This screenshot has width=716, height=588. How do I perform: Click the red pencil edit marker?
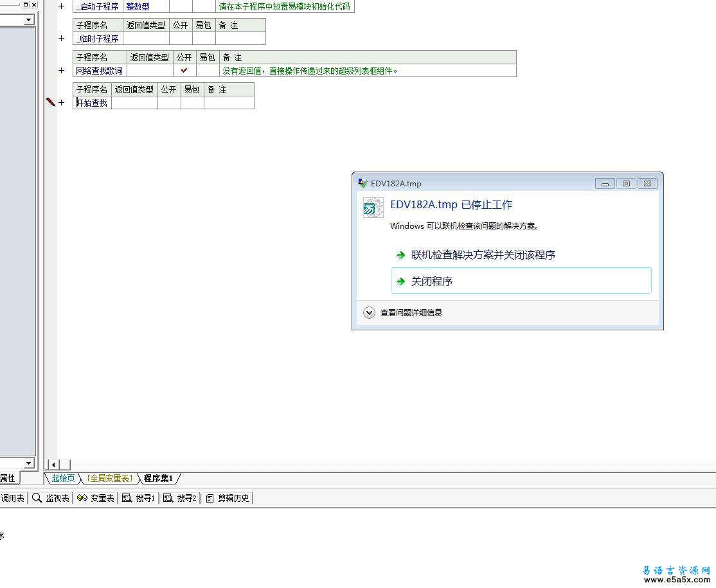[51, 102]
